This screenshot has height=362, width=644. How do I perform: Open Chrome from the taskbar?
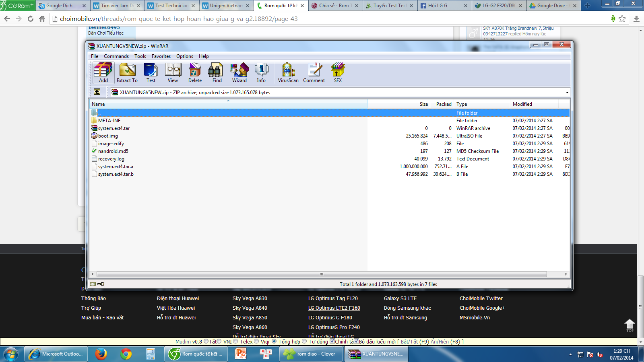click(x=126, y=354)
